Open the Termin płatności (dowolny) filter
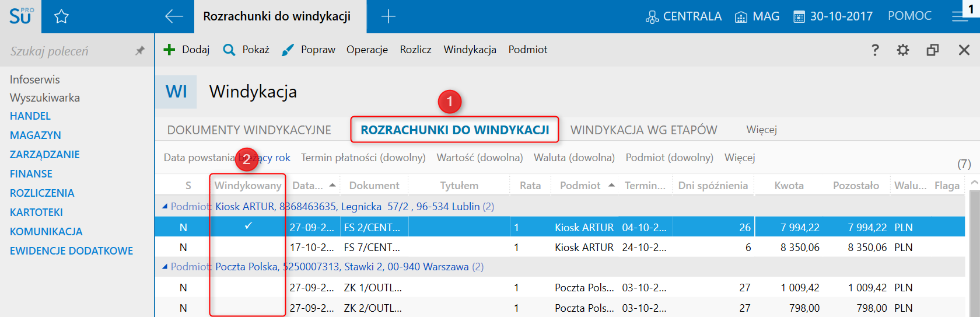Viewport: 980px width, 317px height. tap(363, 158)
